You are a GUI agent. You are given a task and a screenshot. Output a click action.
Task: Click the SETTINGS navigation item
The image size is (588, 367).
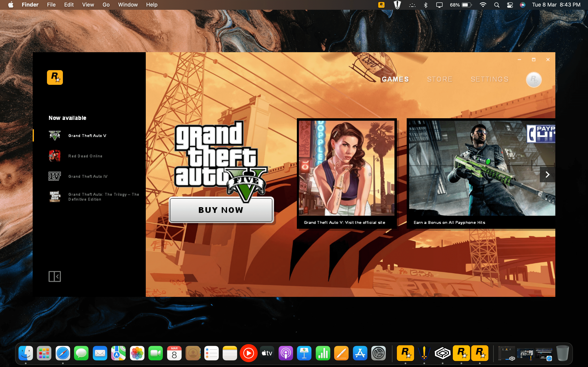489,79
